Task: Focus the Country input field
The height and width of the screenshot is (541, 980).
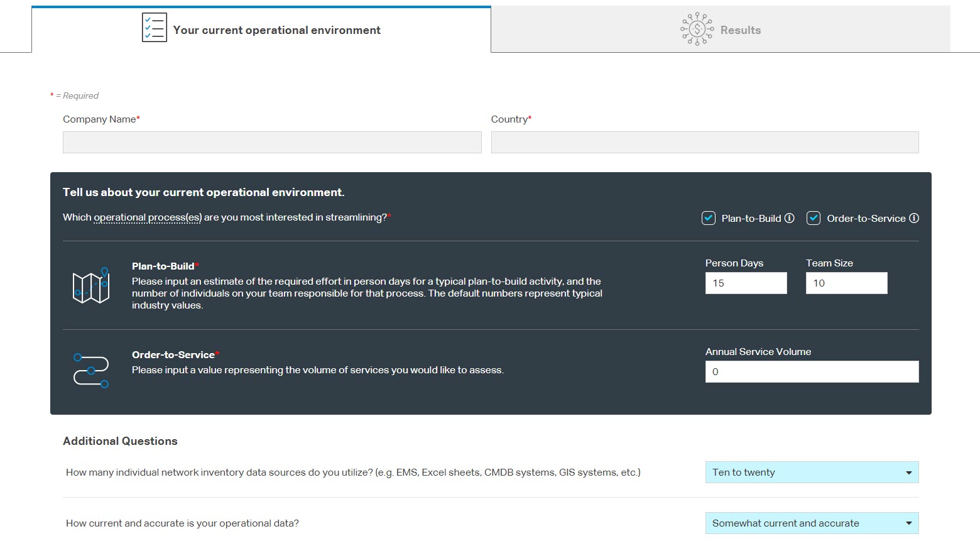Action: (704, 143)
